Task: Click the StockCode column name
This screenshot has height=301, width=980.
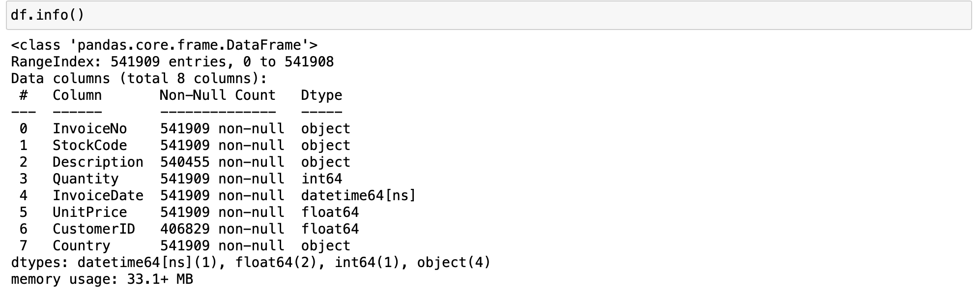Action: click(x=89, y=146)
